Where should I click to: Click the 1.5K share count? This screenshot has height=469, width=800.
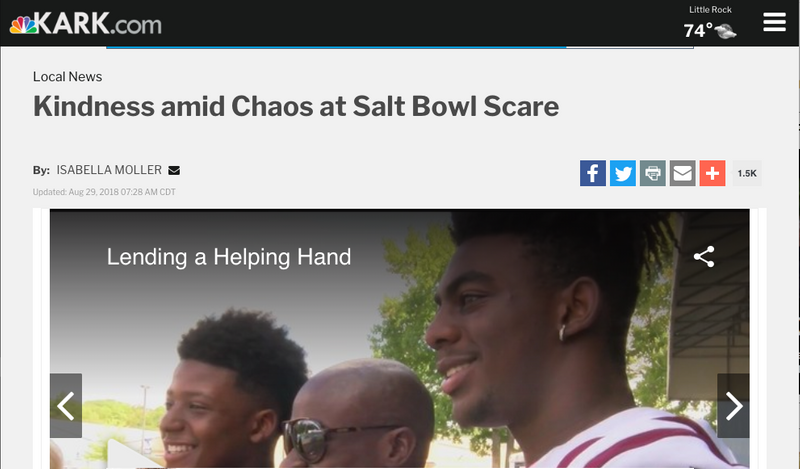(747, 174)
